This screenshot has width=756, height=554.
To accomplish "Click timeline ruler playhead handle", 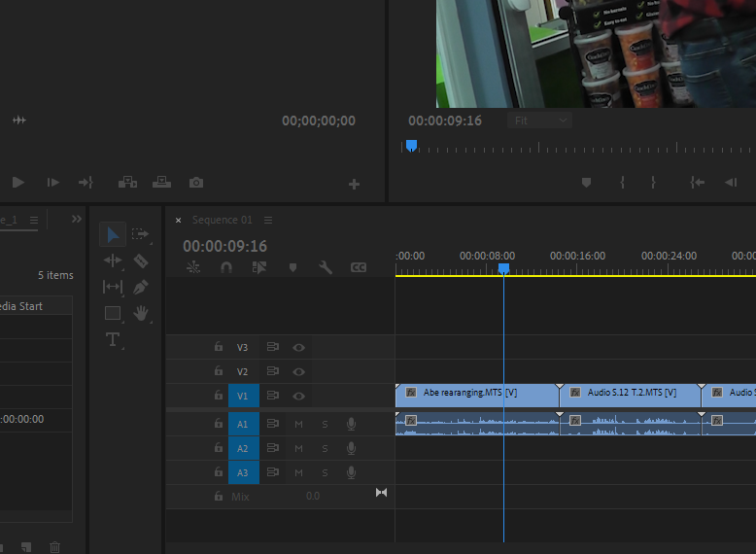I will [x=503, y=268].
